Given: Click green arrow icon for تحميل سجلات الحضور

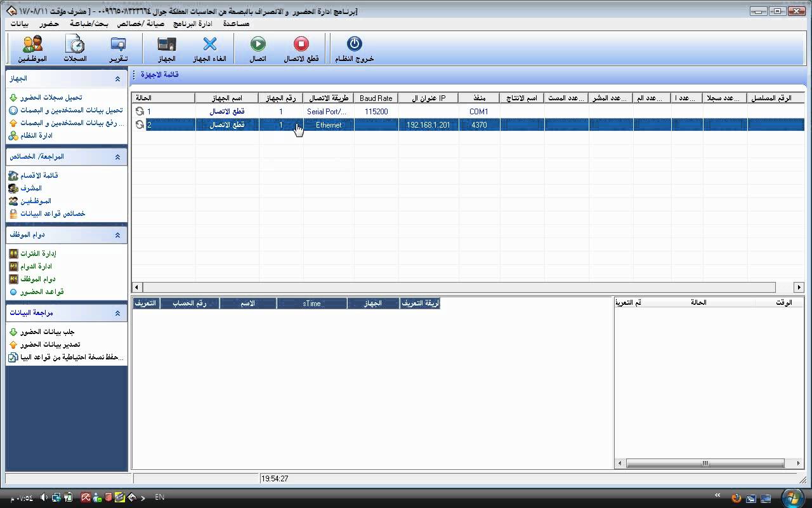Looking at the screenshot, I should (x=13, y=98).
